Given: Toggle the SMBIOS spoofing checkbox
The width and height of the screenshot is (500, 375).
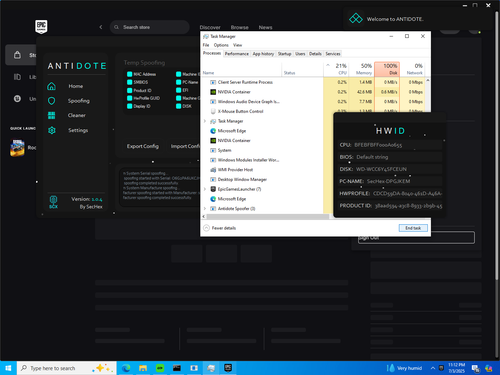Looking at the screenshot, I should point(129,82).
